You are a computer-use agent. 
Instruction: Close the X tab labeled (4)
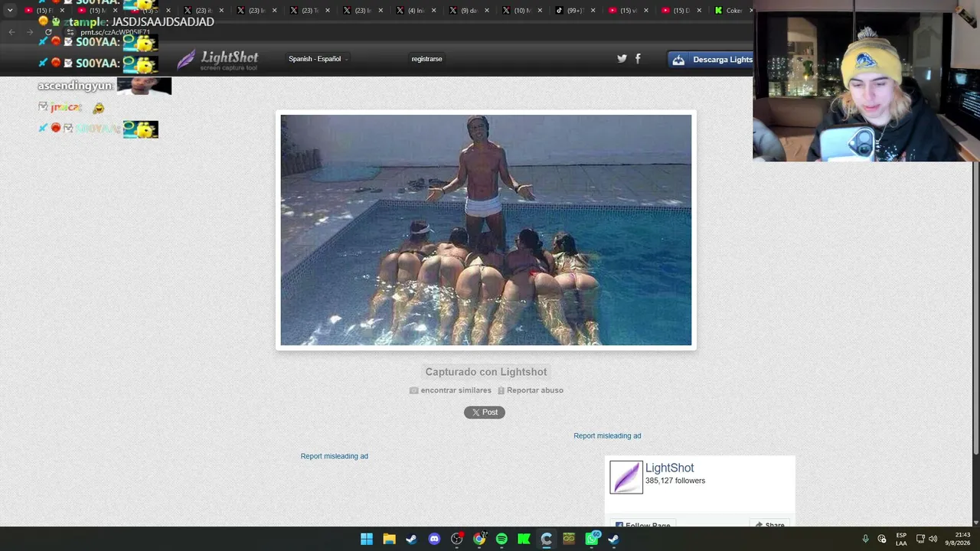tap(433, 11)
